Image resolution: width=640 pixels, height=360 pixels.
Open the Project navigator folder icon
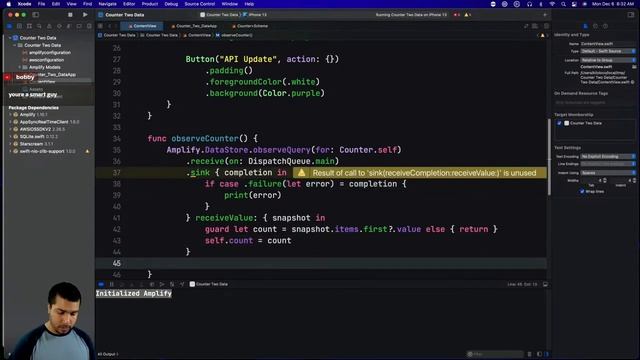tap(9, 26)
